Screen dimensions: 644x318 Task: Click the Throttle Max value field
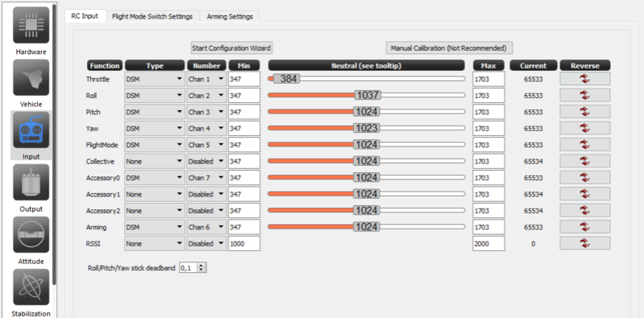pyautogui.click(x=489, y=79)
